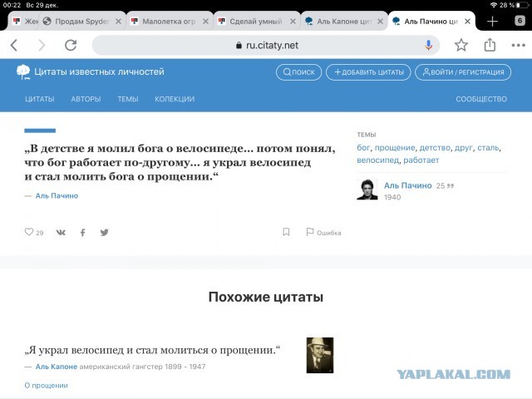Like the quote with heart icon
Image resolution: width=532 pixels, height=399 pixels.
(29, 232)
